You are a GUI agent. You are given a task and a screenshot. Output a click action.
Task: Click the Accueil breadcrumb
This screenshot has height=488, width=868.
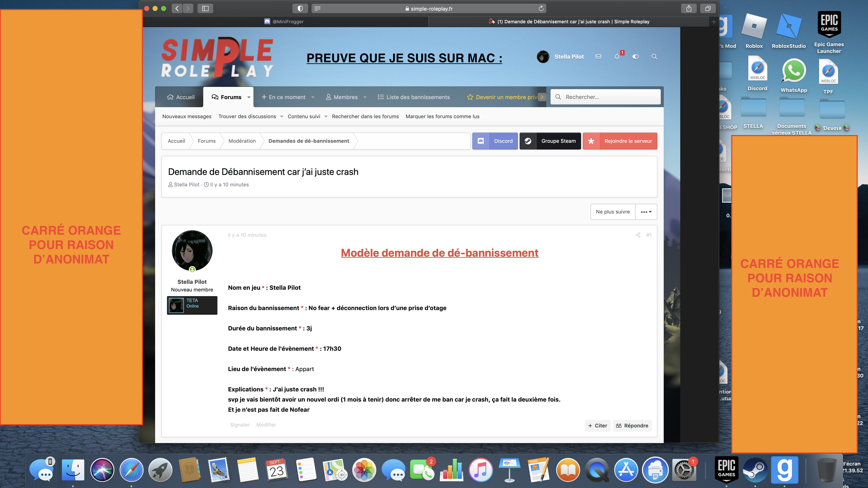pos(176,141)
